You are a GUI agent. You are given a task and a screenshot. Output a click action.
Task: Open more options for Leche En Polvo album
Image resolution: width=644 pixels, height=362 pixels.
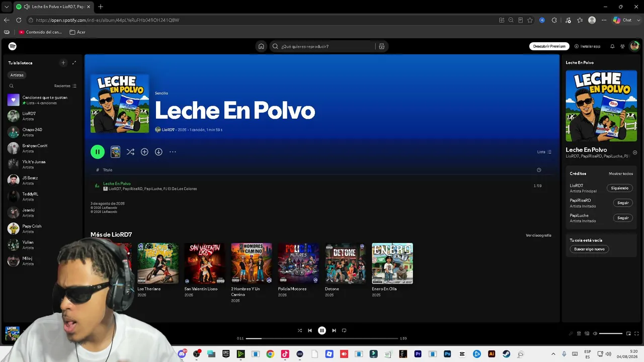(173, 152)
